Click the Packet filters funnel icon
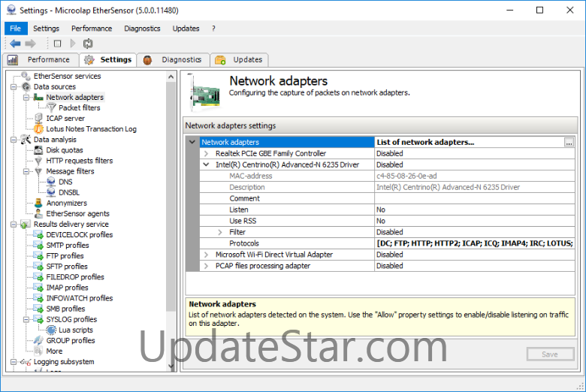This screenshot has height=392, width=586. point(51,107)
